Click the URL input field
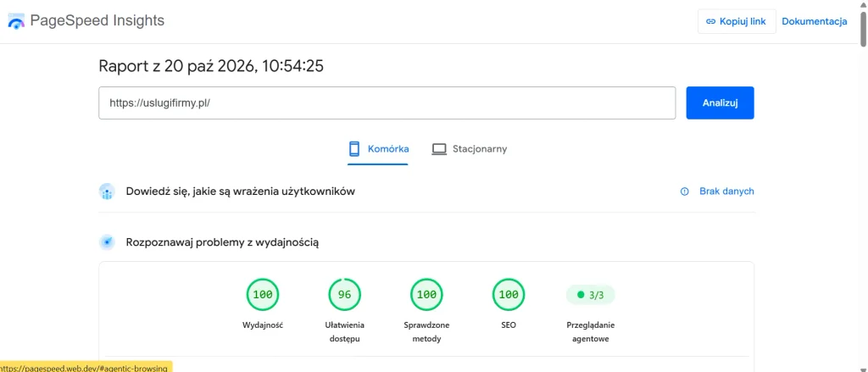 (387, 103)
